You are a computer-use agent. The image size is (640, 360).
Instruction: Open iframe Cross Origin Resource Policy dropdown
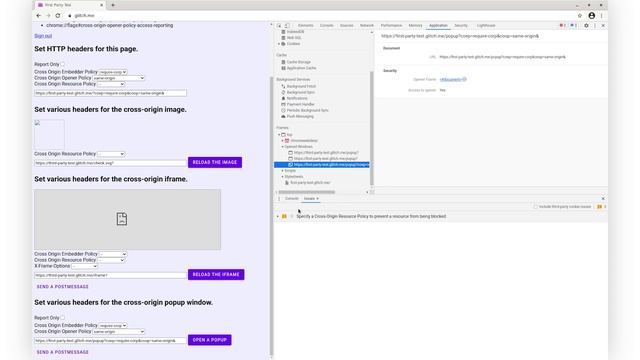111,260
